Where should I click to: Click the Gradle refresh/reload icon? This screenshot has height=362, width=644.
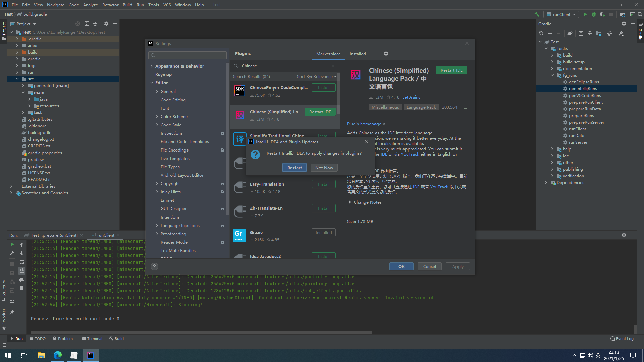(x=541, y=33)
